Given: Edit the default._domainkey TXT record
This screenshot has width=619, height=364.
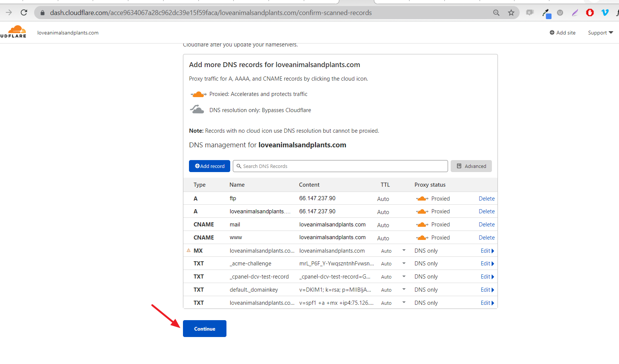Looking at the screenshot, I should (x=487, y=290).
